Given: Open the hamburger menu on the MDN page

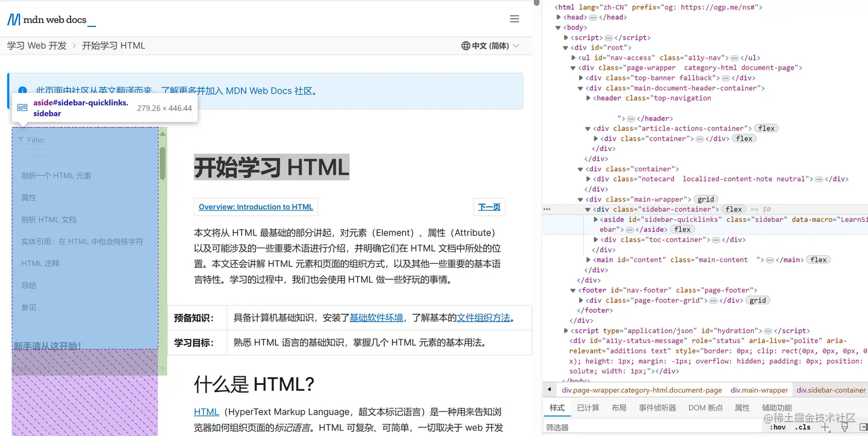Looking at the screenshot, I should point(514,19).
